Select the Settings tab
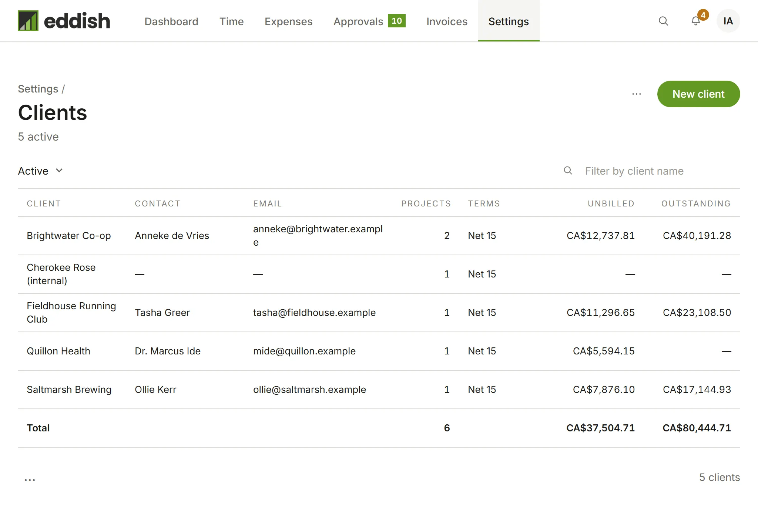Screen dimensions: 758x532 (509, 21)
